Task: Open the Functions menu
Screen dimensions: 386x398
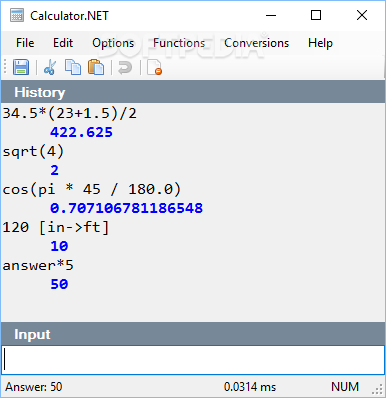Action: (179, 43)
